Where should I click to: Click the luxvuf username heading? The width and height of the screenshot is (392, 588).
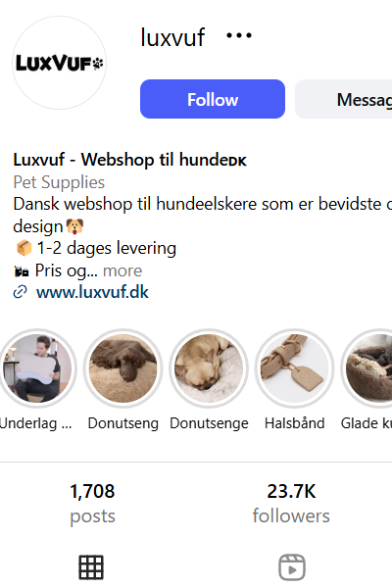(172, 37)
